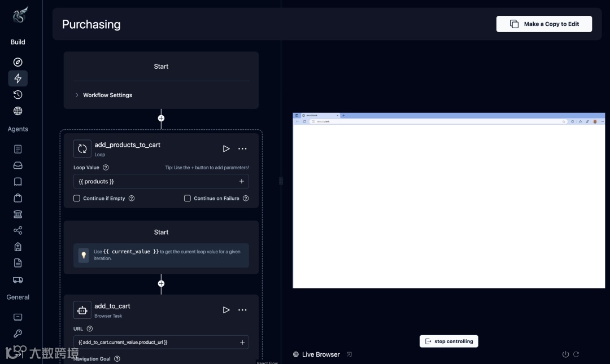
Task: Open the General message box icon
Action: click(x=18, y=317)
